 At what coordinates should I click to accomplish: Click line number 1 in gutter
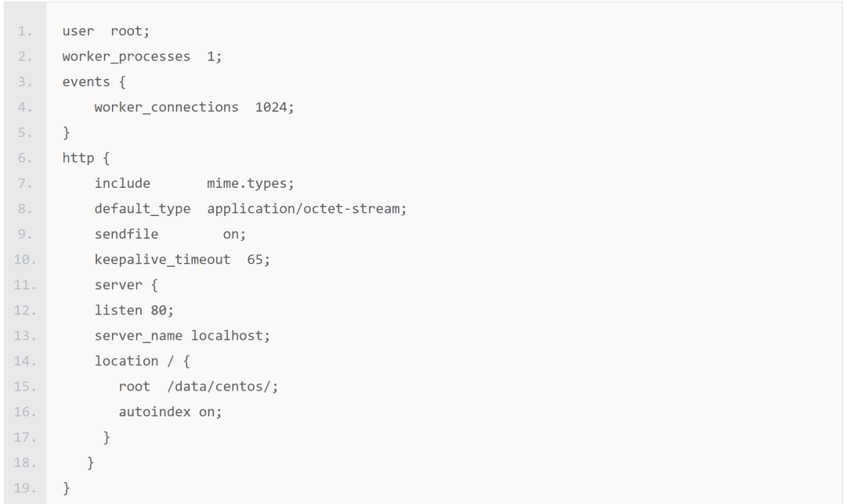click(x=25, y=31)
